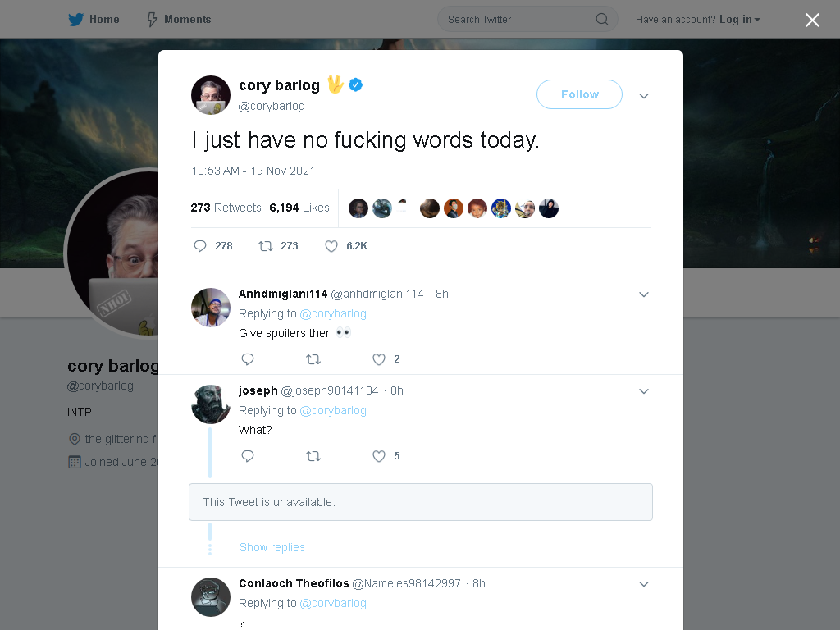
Task: Click the Show replies link
Action: 272,547
